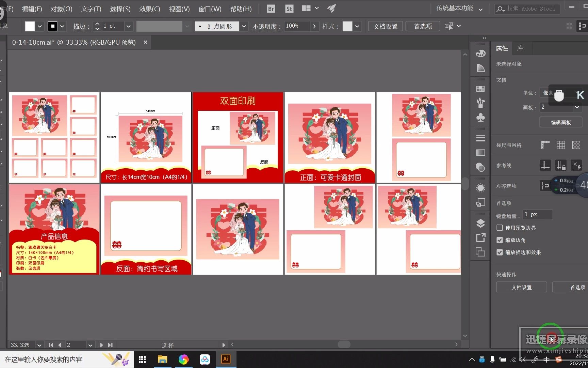
Task: Open the 对象(O) menu
Action: [x=61, y=9]
